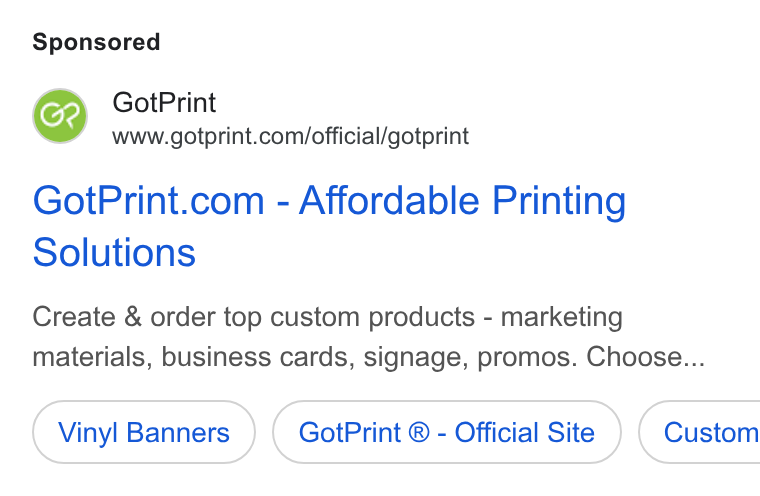Open the GotPrint ® - Official Site chip
Screen dimensions: 760x496
pyautogui.click(x=446, y=432)
